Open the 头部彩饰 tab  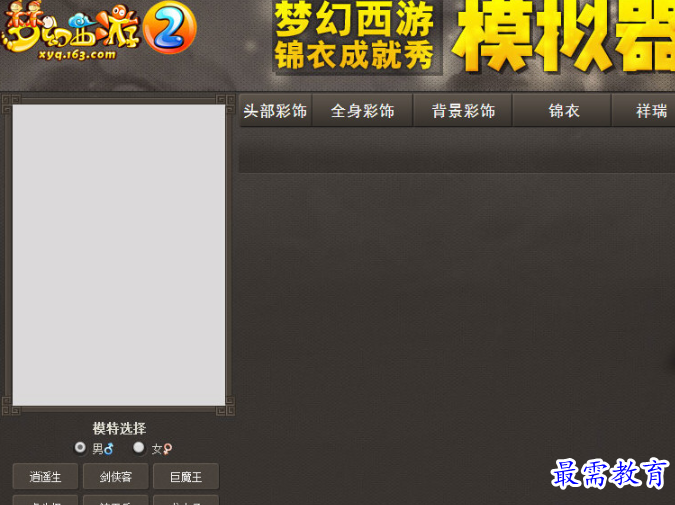point(276,111)
